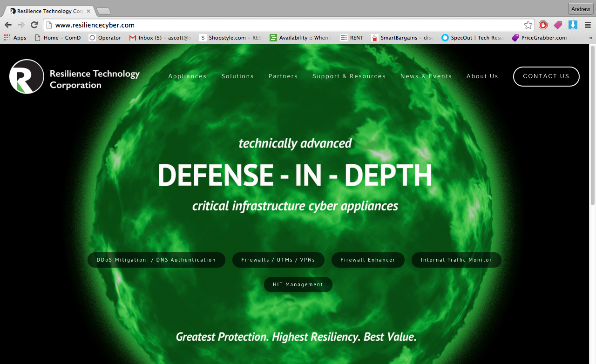
Task: Show more bookmarks via the overflow chevron
Action: click(590, 38)
